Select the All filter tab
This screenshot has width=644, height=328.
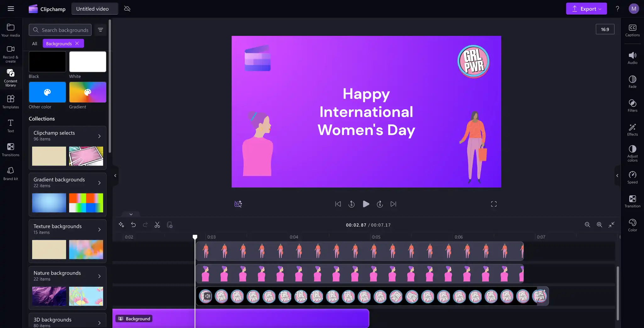(35, 43)
